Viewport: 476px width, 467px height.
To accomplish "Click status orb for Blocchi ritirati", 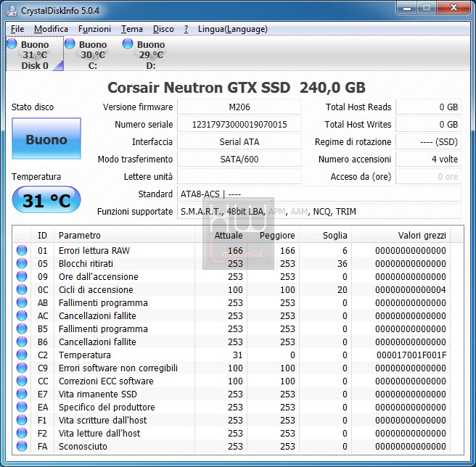I will (x=22, y=263).
